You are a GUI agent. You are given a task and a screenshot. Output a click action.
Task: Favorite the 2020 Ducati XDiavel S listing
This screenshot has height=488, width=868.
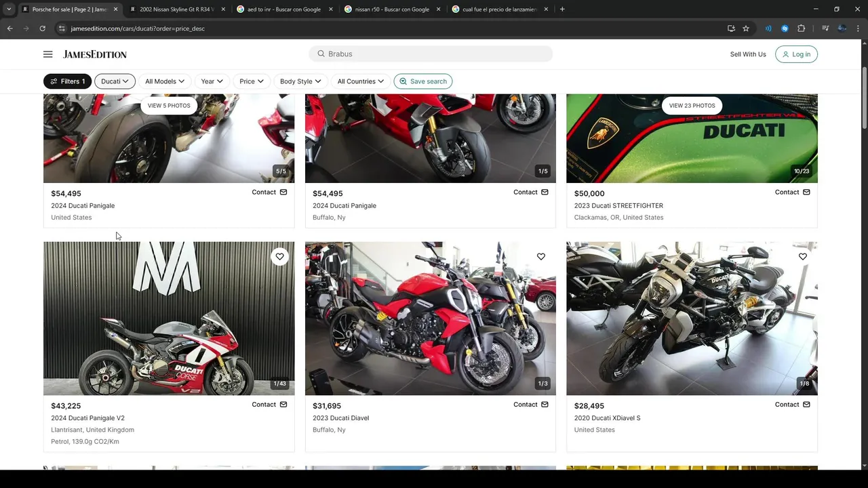[803, 256]
